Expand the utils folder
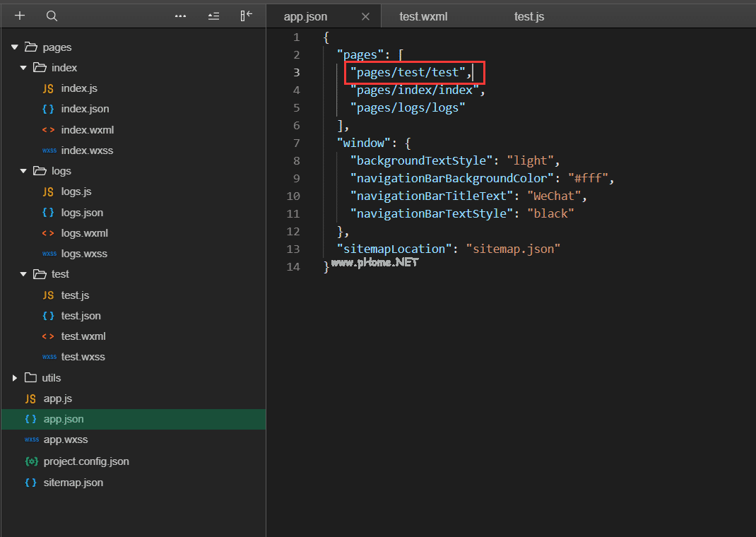The height and width of the screenshot is (537, 756). pos(15,378)
